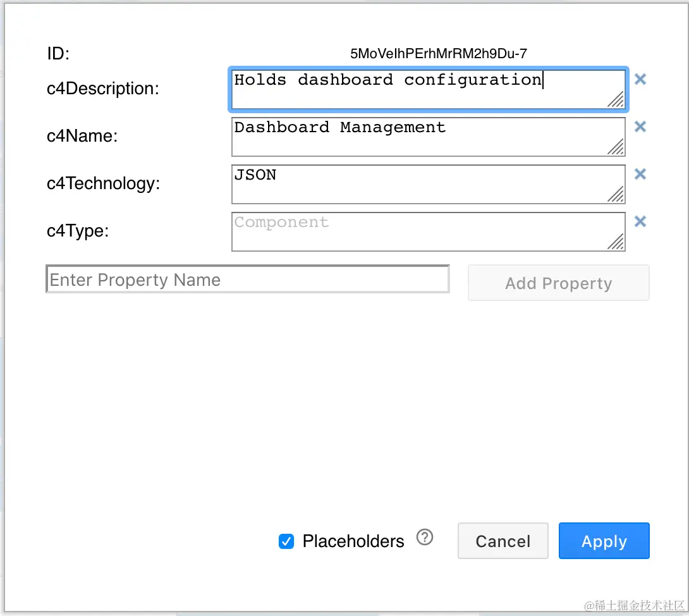Apply the edited data properties
The height and width of the screenshot is (616, 689).
(x=604, y=541)
